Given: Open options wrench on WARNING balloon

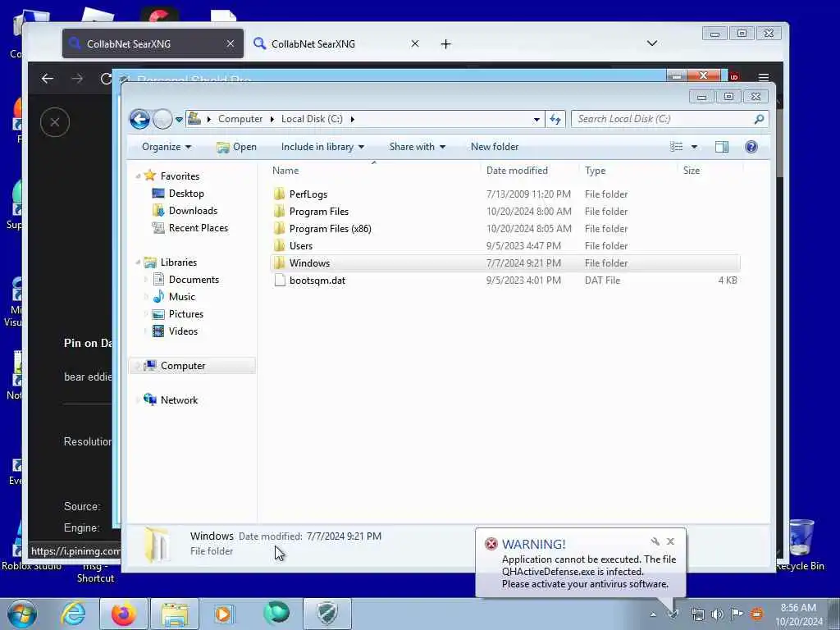Looking at the screenshot, I should 655,541.
